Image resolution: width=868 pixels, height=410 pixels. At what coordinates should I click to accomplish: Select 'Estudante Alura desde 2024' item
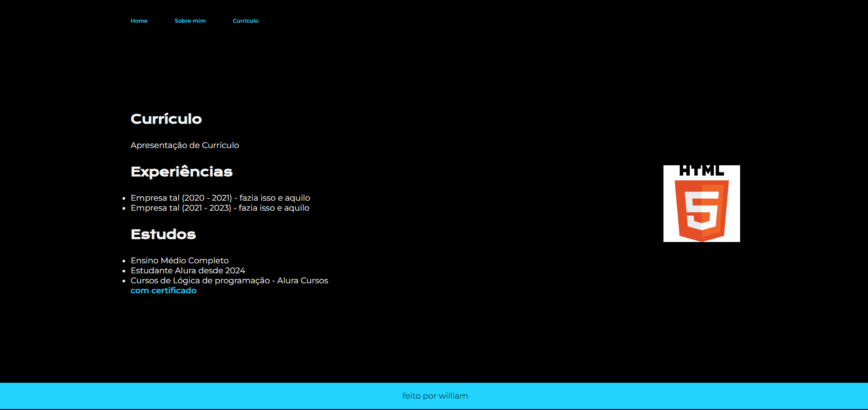click(x=188, y=271)
